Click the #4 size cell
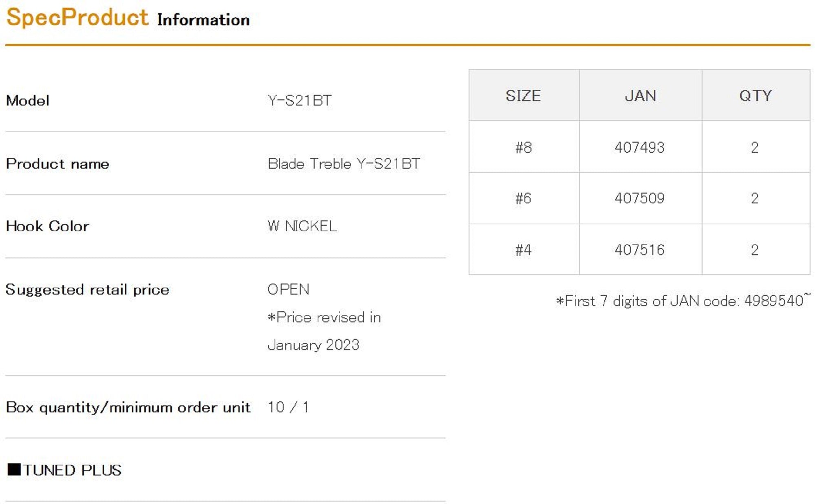 tap(523, 250)
